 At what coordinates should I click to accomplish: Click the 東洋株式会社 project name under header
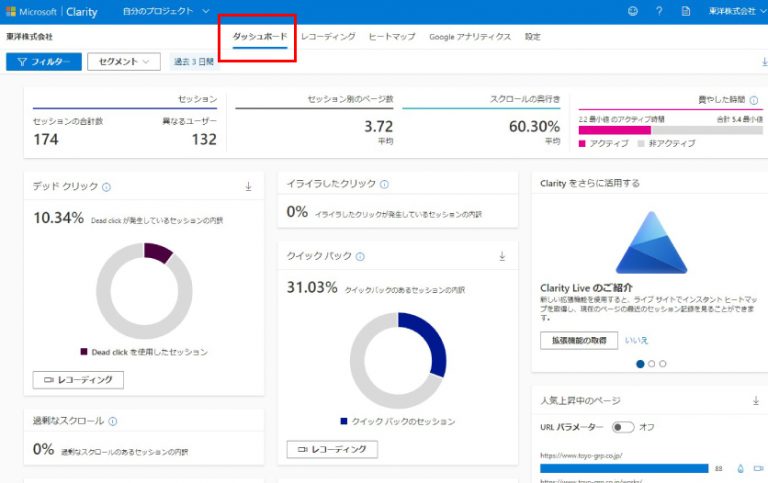(x=29, y=37)
